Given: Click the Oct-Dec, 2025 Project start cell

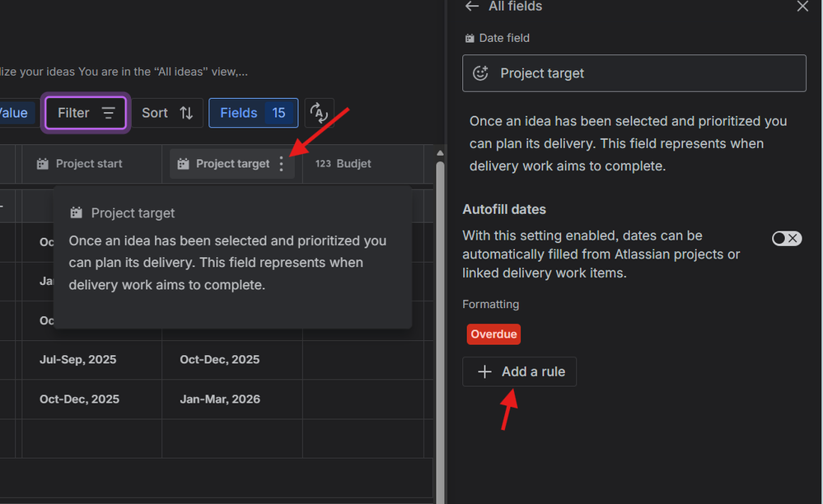Looking at the screenshot, I should tap(91, 399).
